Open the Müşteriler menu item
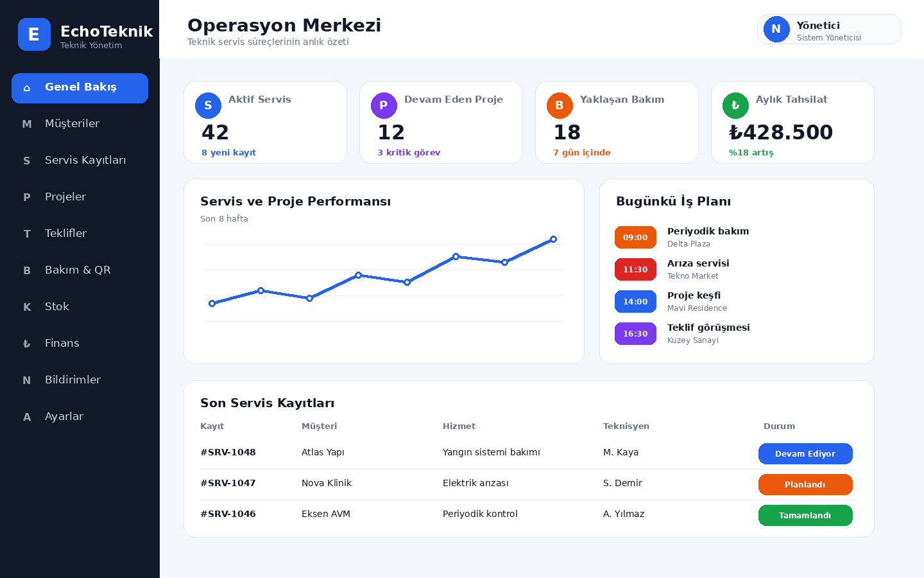The image size is (924, 578). (x=80, y=123)
